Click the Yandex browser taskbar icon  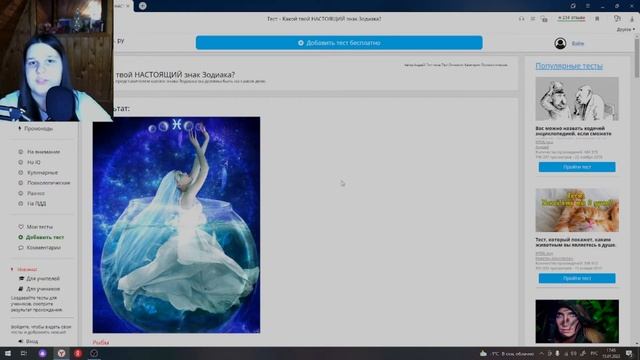[x=61, y=353]
